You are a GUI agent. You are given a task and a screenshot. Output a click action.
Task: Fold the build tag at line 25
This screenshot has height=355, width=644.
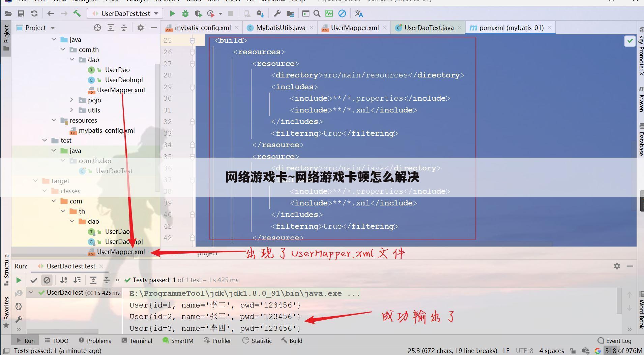tap(192, 40)
